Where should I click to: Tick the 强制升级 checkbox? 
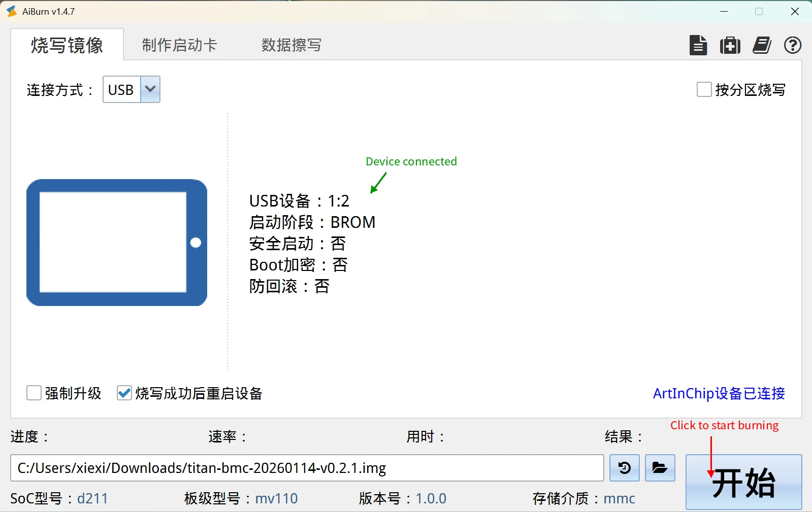coord(34,393)
